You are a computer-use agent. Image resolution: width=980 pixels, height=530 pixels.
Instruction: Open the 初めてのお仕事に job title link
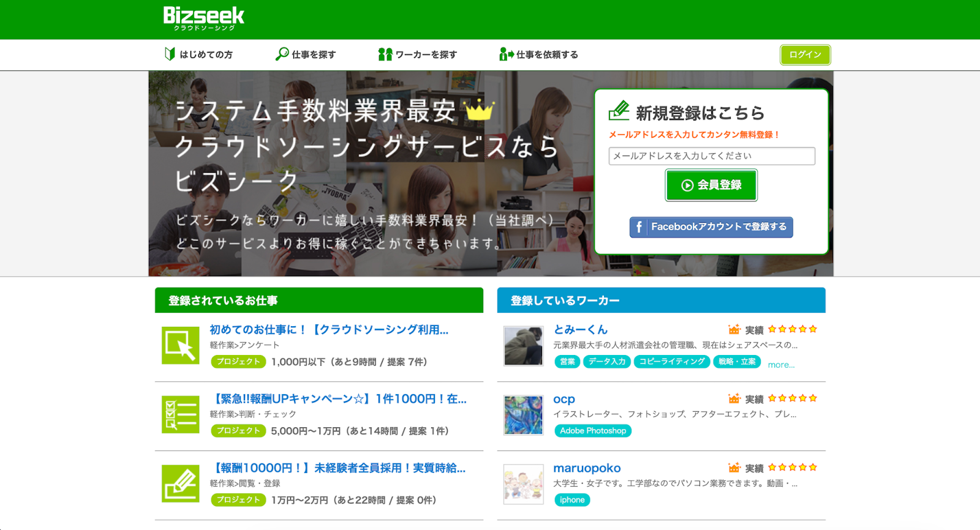tap(329, 330)
